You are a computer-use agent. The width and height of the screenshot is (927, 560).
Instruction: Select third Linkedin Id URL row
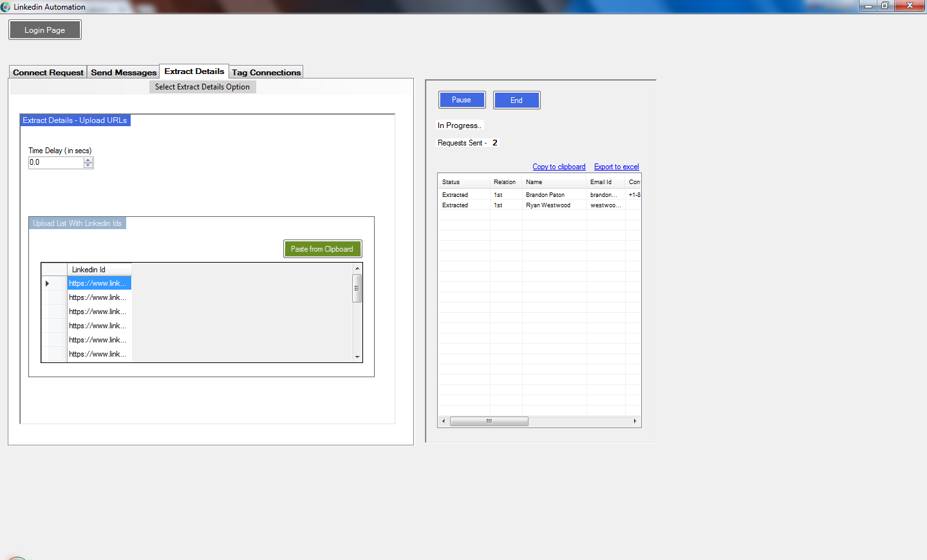[99, 312]
